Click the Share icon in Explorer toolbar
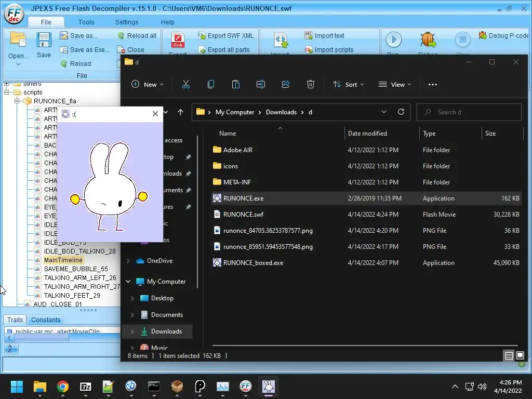This screenshot has width=532, height=399. 286,85
